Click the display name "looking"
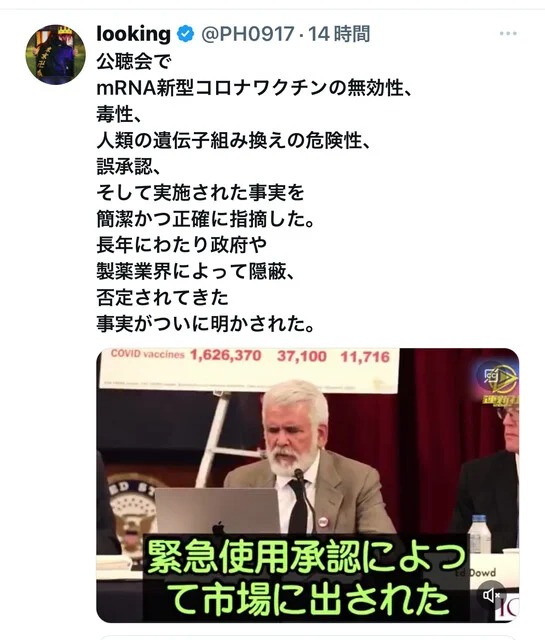This screenshot has height=640, width=545. pyautogui.click(x=133, y=34)
